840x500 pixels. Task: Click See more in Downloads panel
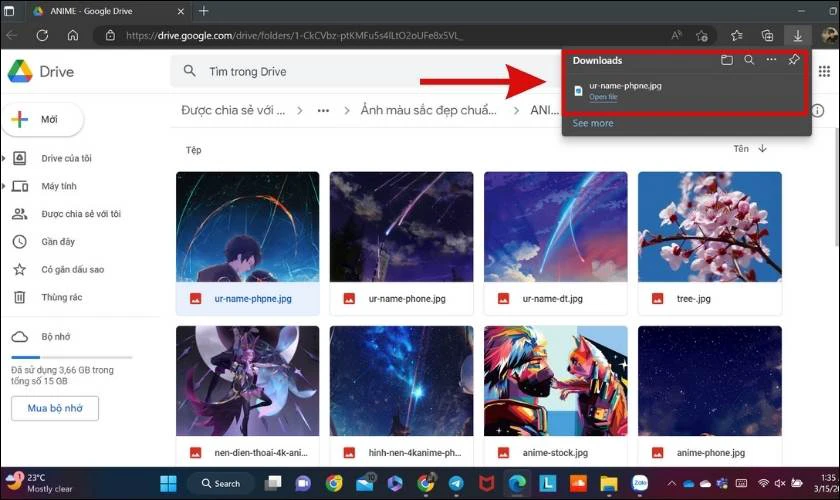point(592,123)
